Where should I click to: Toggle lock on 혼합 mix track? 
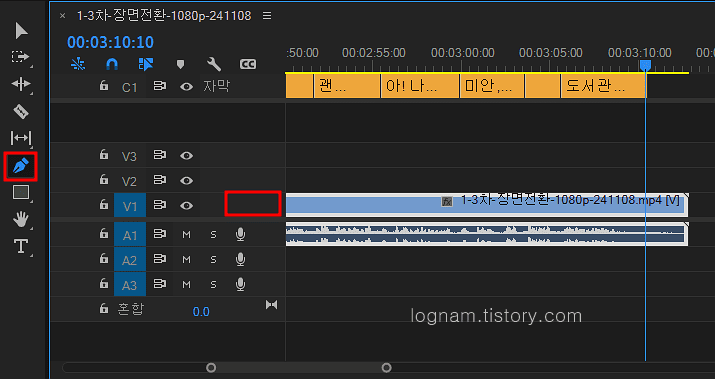(104, 309)
